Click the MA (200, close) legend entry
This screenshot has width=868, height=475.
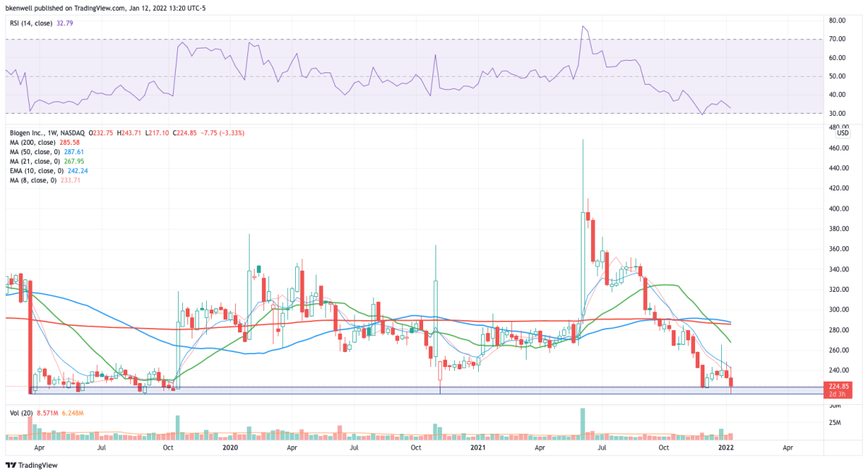pos(33,143)
